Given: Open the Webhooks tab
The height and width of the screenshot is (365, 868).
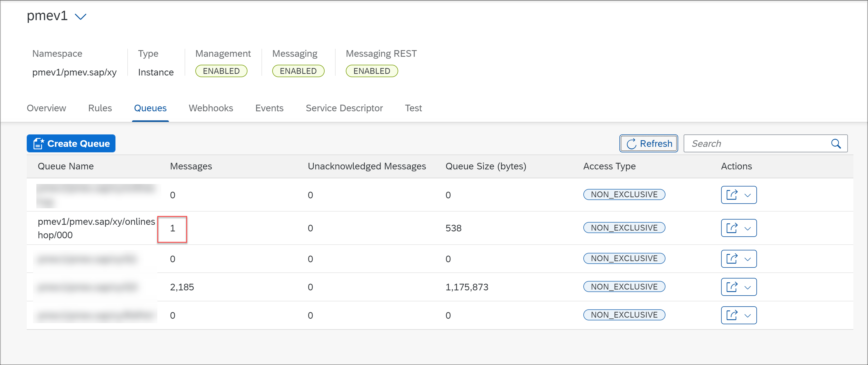Looking at the screenshot, I should coord(211,108).
